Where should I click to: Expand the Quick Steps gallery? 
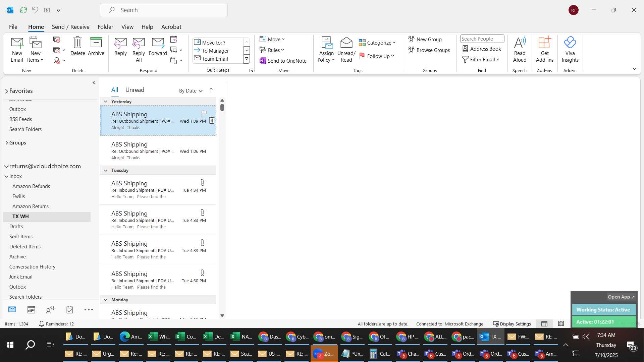pyautogui.click(x=247, y=59)
